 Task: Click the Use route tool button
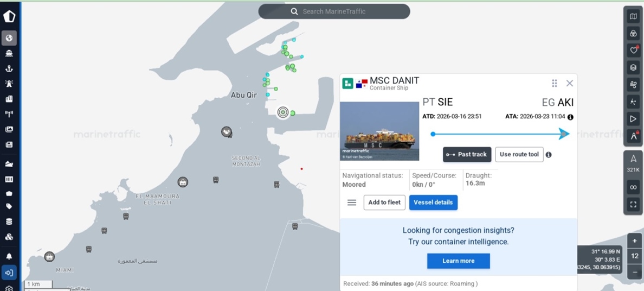[519, 154]
